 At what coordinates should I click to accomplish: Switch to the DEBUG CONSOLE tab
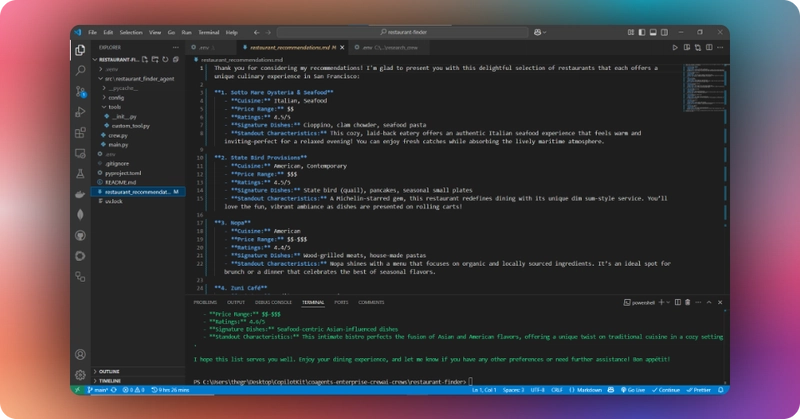point(273,302)
